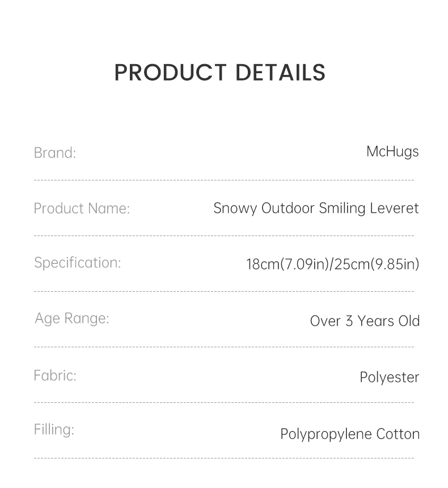Click the dashed divider below Fabric row
Screen dimensions: 448x488
point(224,402)
